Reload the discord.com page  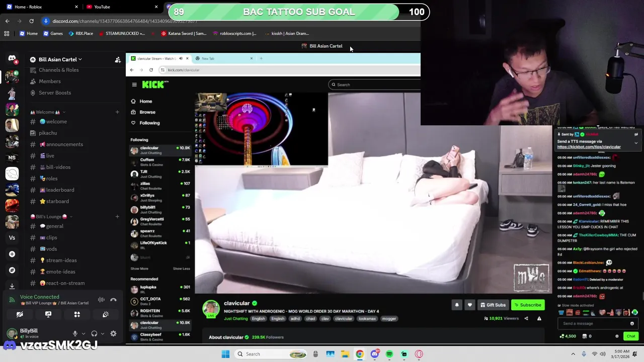(x=31, y=21)
